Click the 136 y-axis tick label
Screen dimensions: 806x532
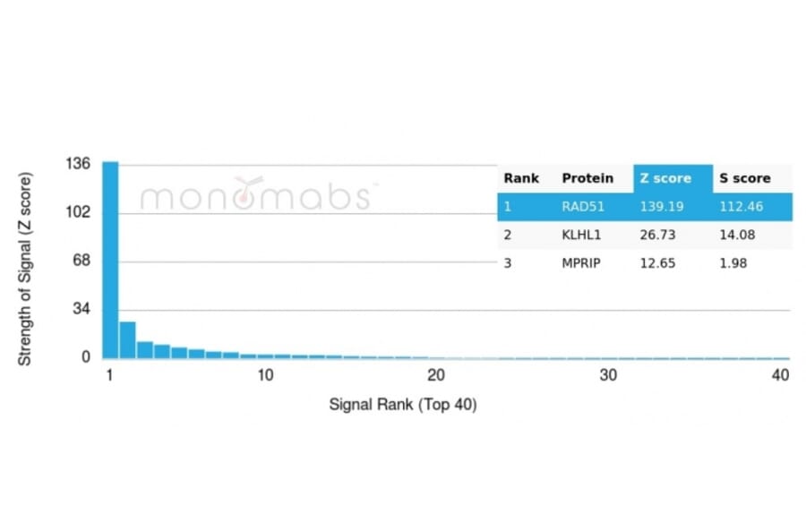79,164
